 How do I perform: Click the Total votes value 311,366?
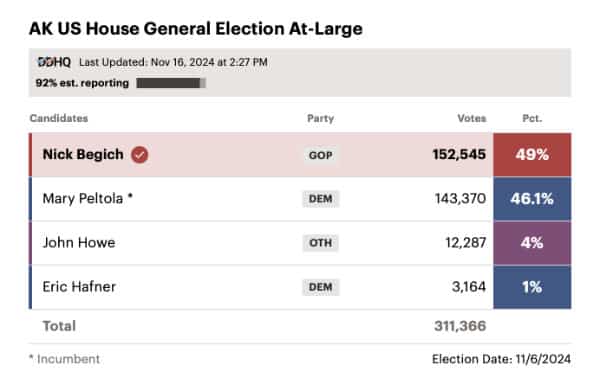coord(460,326)
